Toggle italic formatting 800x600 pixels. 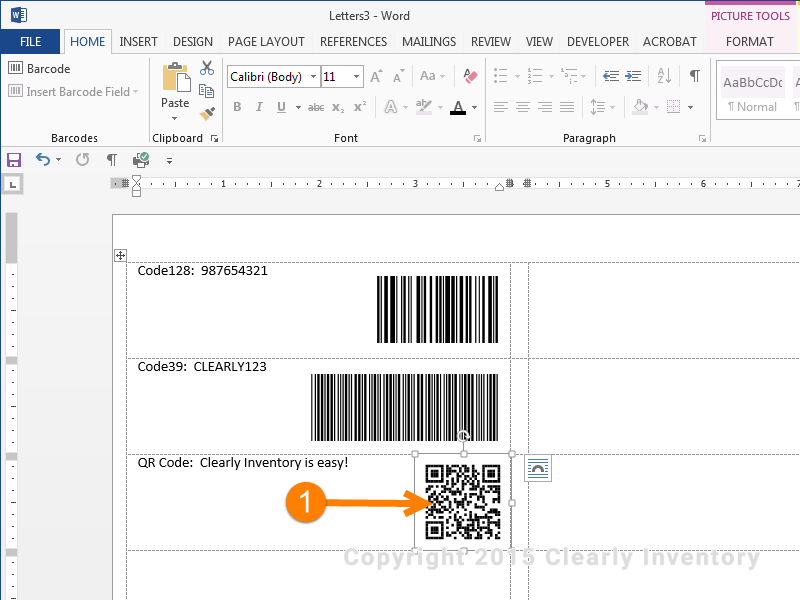[259, 107]
